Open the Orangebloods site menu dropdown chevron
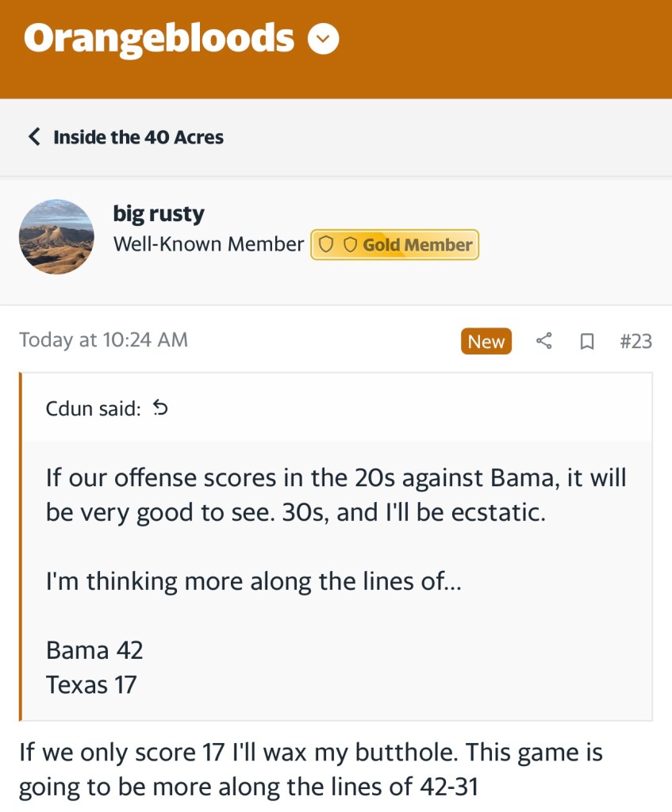The height and width of the screenshot is (812, 672). 324,38
